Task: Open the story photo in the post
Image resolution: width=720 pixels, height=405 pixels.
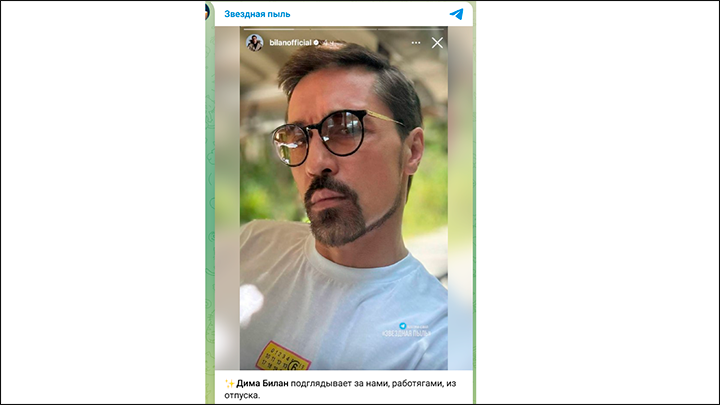Action: (x=343, y=198)
